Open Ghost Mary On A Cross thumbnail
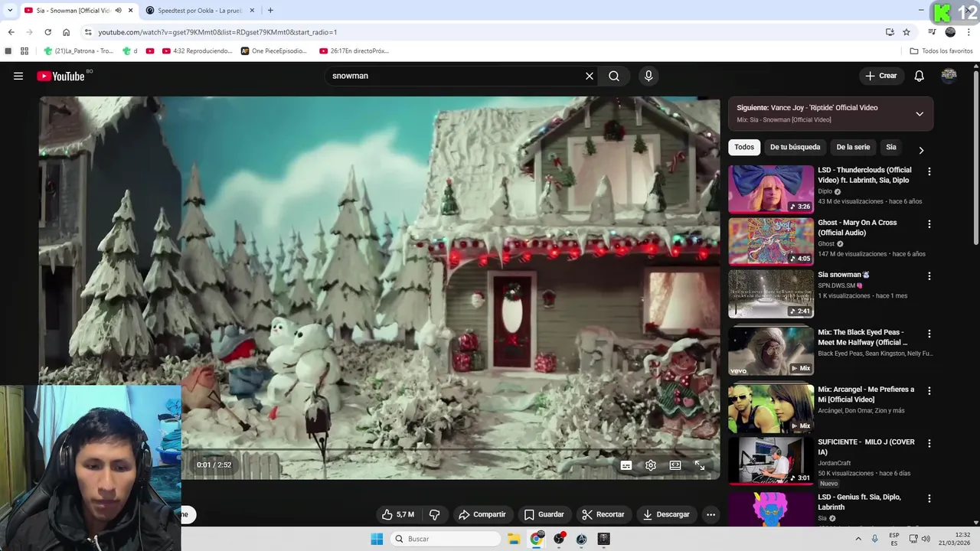980x551 pixels. point(771,242)
